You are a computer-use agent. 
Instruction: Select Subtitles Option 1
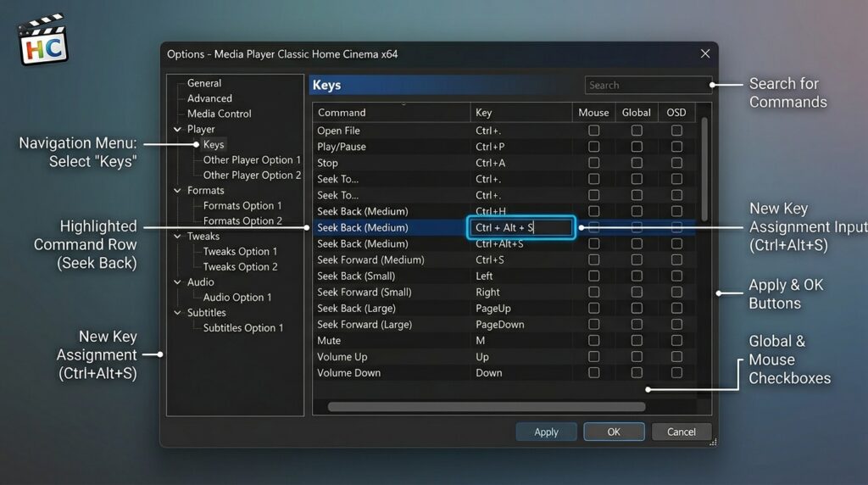point(243,328)
